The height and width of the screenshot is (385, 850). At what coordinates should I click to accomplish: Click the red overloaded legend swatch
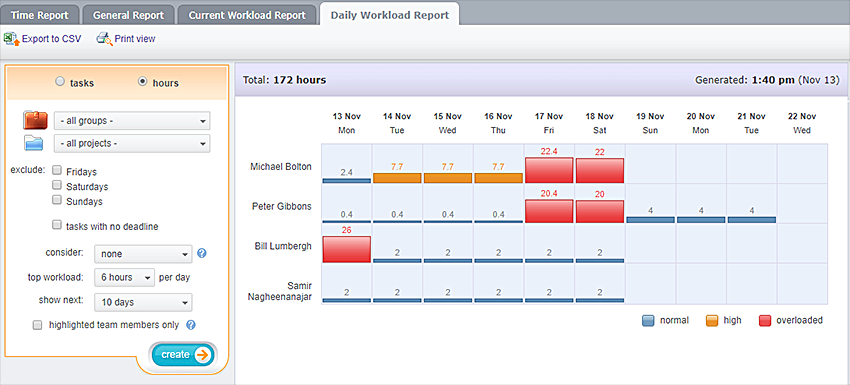coord(765,321)
